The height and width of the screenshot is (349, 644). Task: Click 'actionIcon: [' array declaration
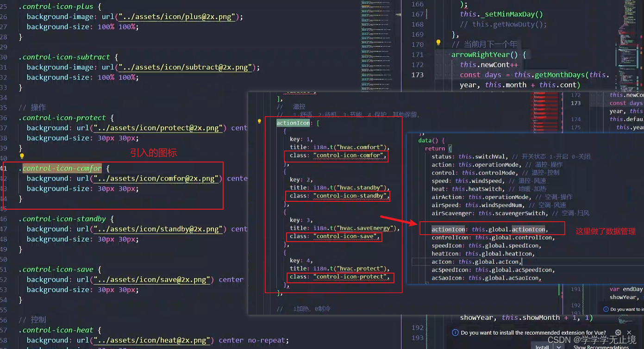298,123
